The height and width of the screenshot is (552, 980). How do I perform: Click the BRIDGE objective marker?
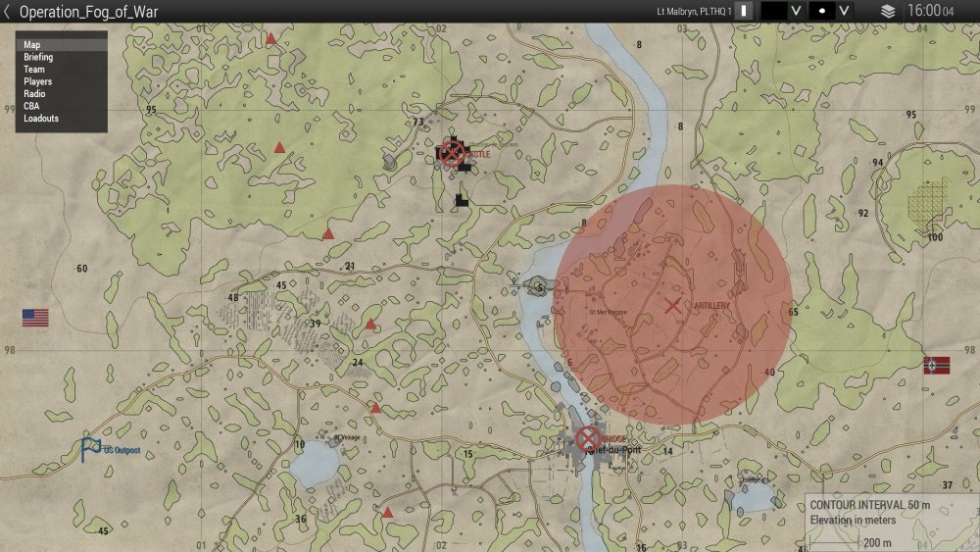coord(588,437)
